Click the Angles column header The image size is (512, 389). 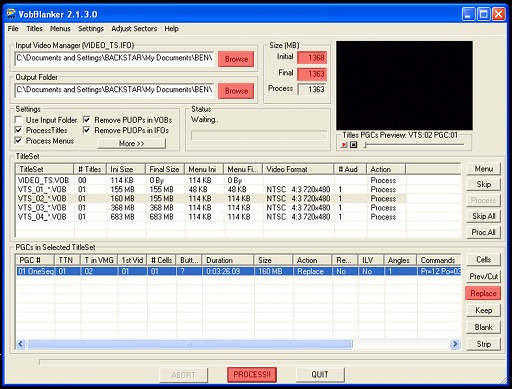[x=401, y=260]
